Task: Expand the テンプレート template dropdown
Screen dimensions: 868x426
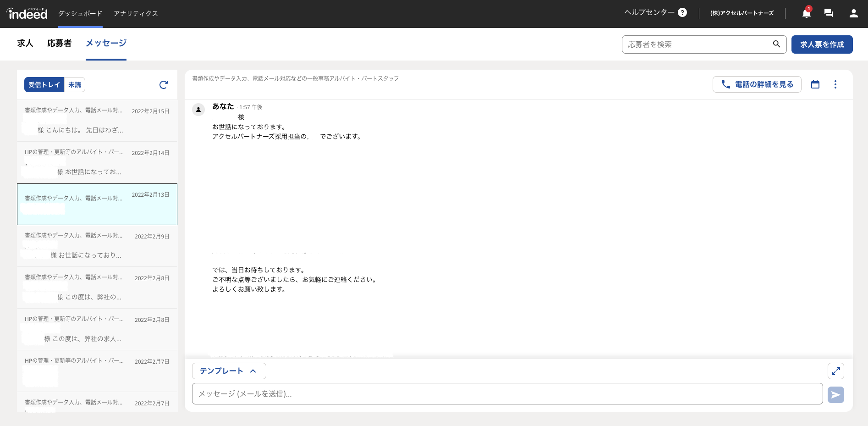Action: (228, 371)
